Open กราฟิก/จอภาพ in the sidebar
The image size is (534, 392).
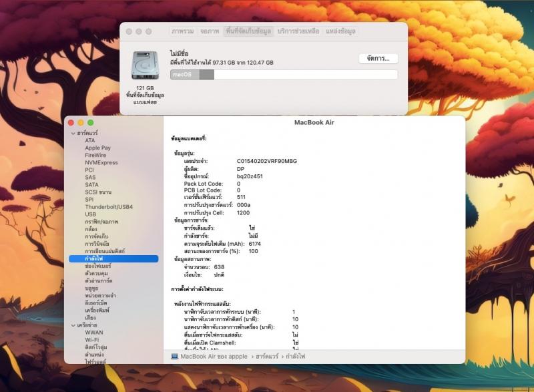click(x=101, y=222)
